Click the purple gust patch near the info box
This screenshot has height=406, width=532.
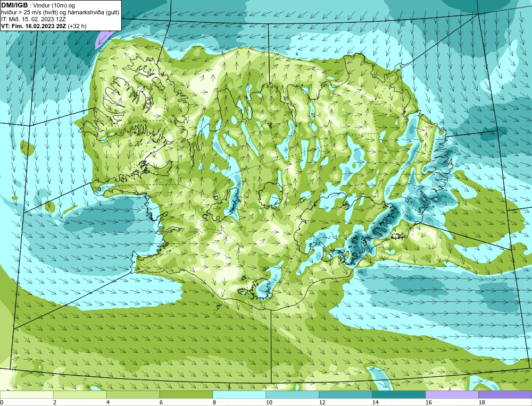coord(102,38)
